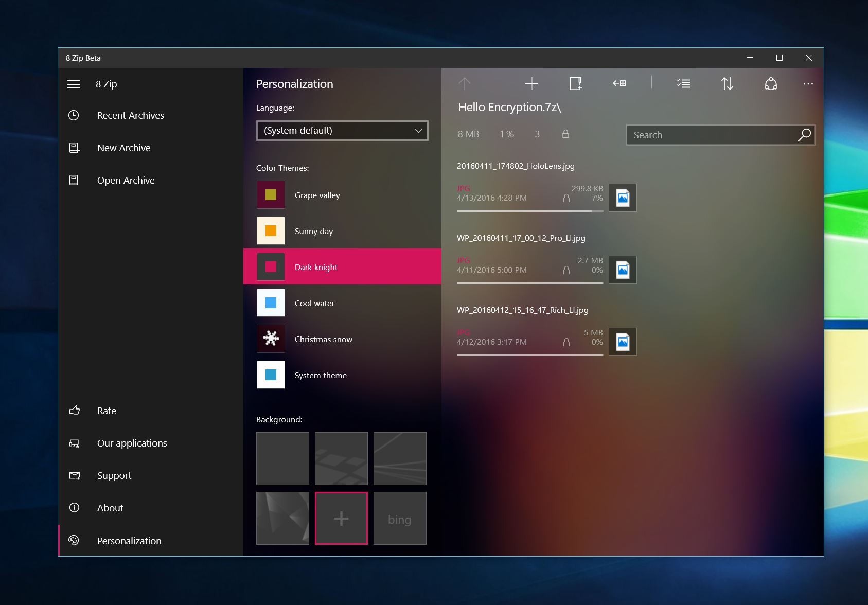Add files with the plus toolbar icon

(x=532, y=83)
